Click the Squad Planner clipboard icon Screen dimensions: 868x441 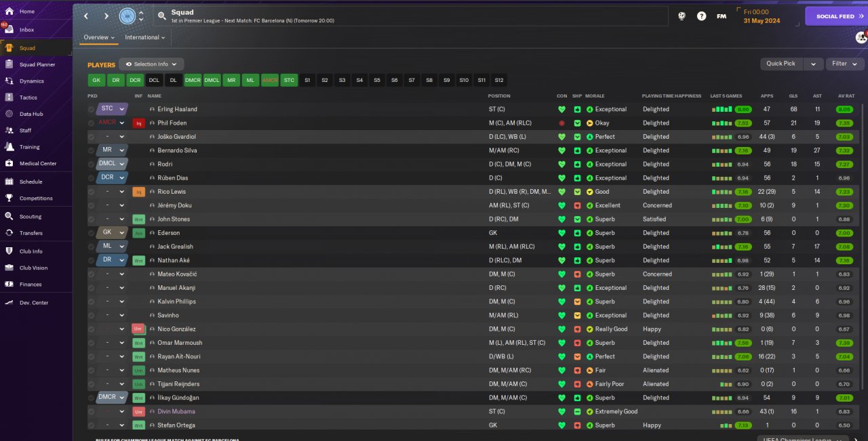tap(9, 64)
